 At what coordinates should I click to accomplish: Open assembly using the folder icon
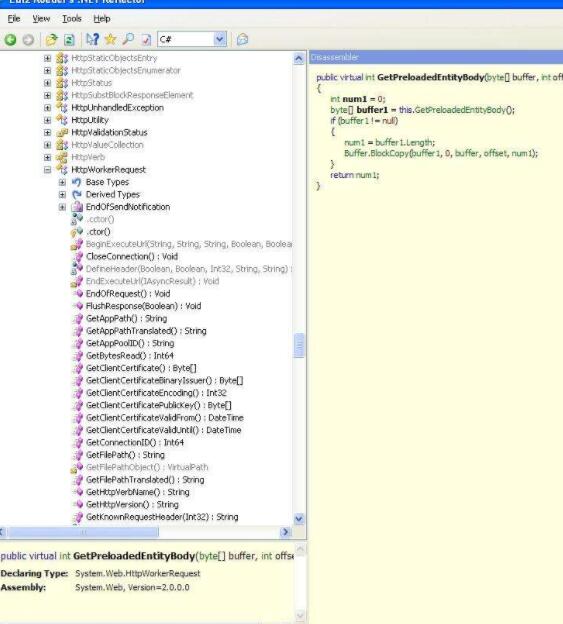click(x=51, y=39)
